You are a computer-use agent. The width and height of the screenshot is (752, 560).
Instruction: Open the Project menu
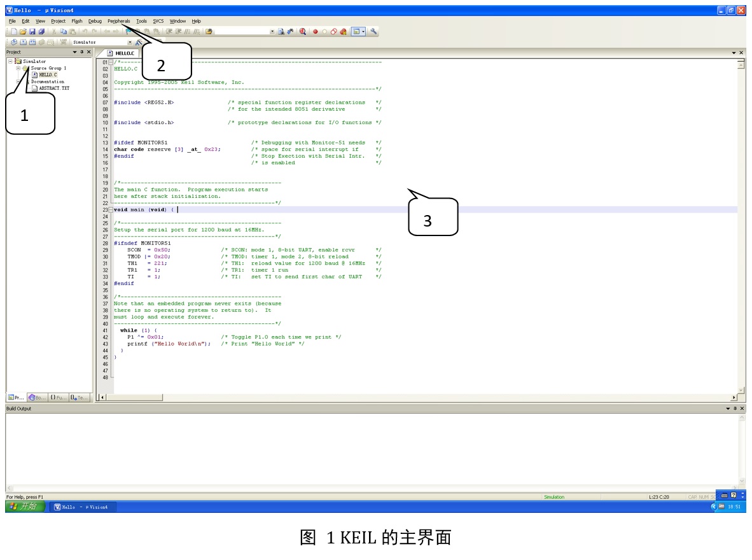tap(58, 21)
